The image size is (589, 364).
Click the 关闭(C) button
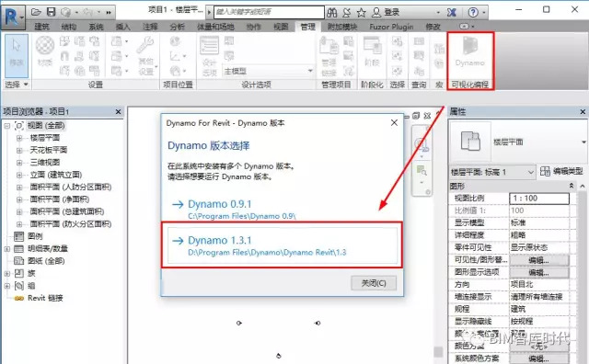coord(374,283)
